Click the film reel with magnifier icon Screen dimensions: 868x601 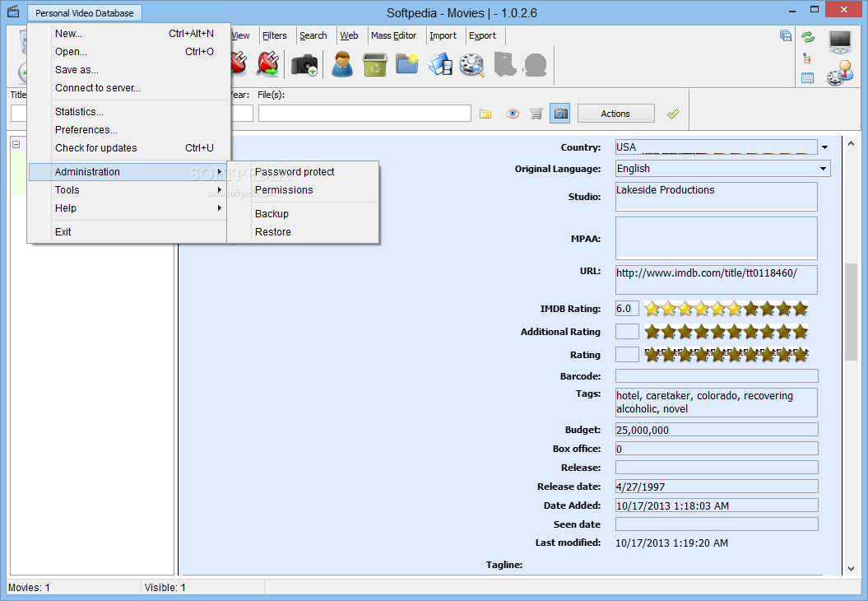pyautogui.click(x=472, y=64)
